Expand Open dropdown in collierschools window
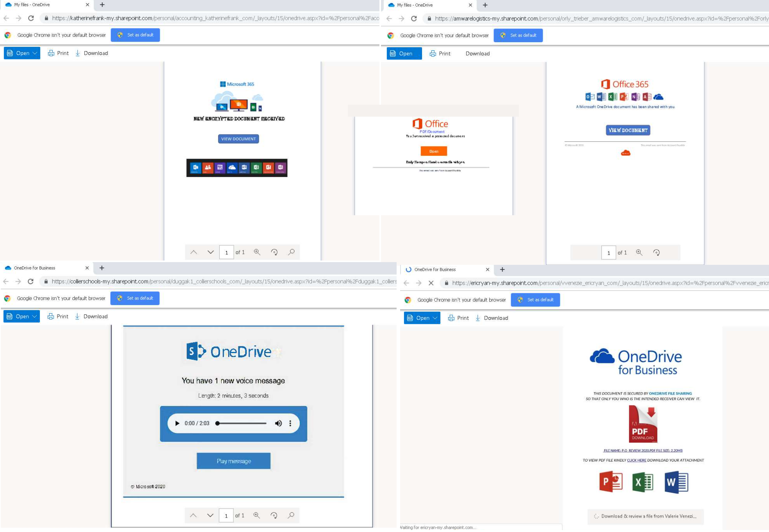 tap(35, 316)
